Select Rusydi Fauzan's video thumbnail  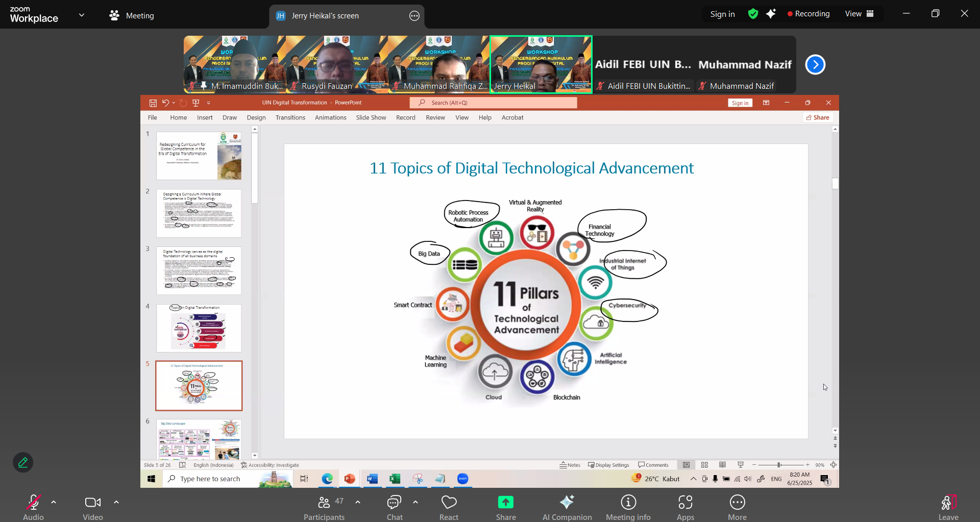pos(336,64)
